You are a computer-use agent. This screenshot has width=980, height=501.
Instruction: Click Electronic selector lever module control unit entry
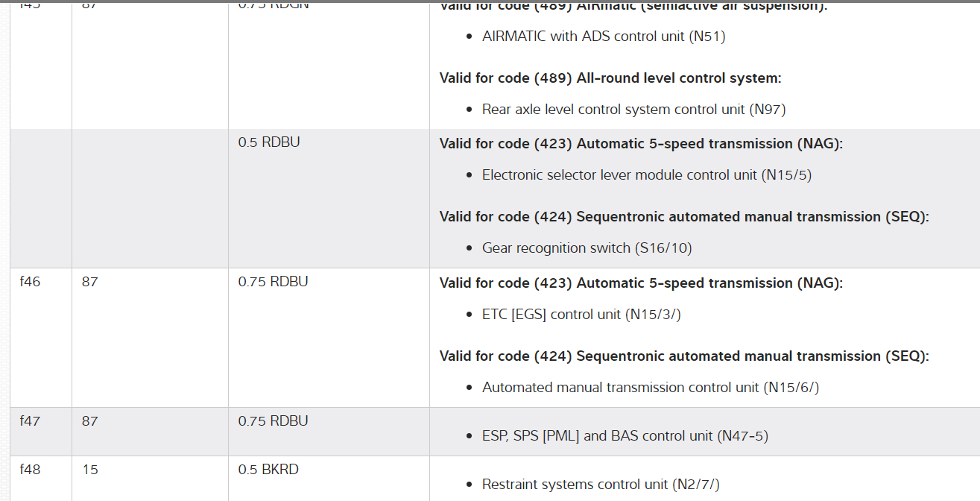[646, 175]
